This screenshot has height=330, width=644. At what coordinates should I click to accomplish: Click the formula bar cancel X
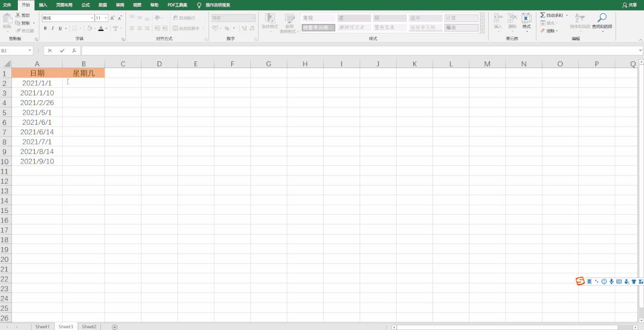point(50,51)
